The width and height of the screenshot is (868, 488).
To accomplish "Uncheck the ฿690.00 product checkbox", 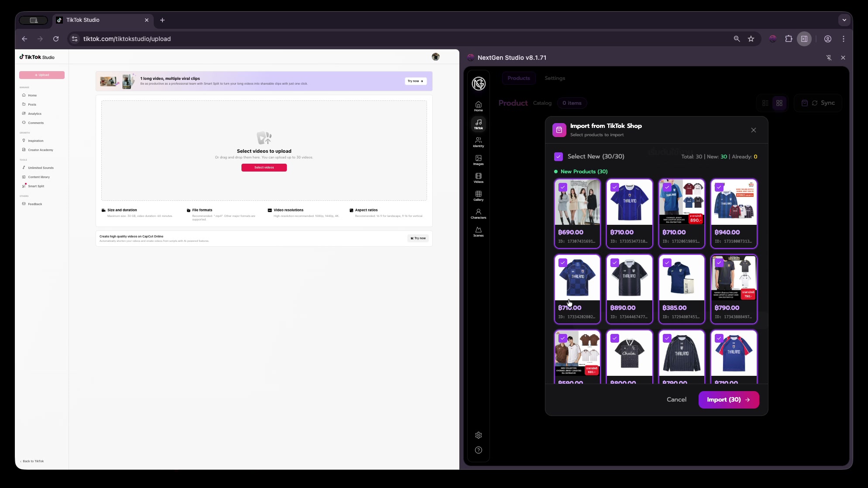I will [563, 187].
